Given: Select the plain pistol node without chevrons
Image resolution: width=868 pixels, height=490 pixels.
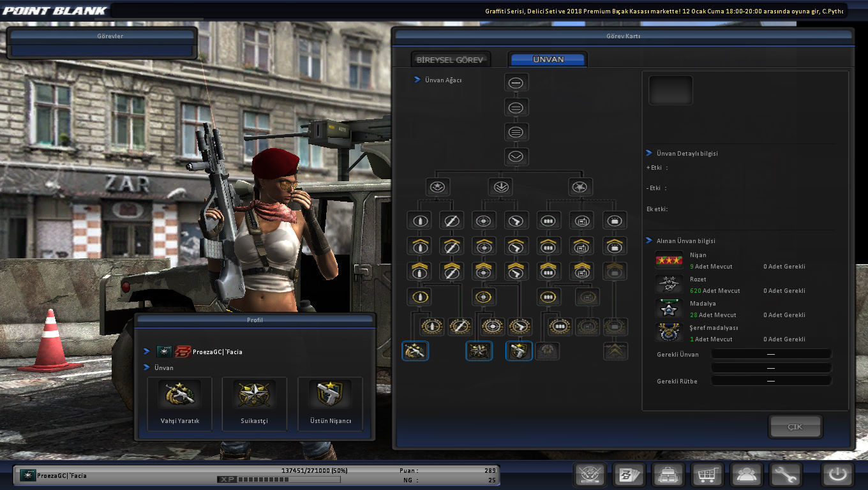Looking at the screenshot, I should (x=516, y=221).
